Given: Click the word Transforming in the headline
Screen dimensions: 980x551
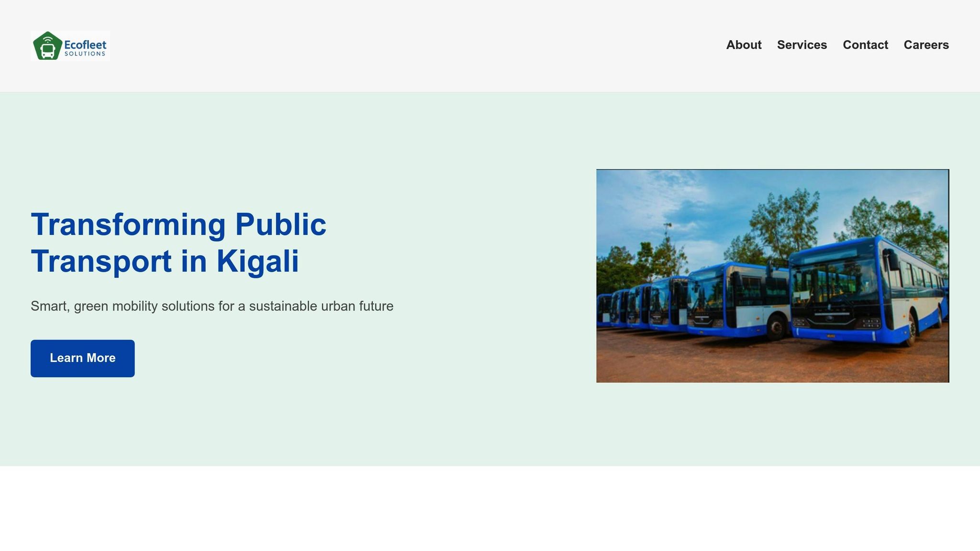Looking at the screenshot, I should 128,224.
